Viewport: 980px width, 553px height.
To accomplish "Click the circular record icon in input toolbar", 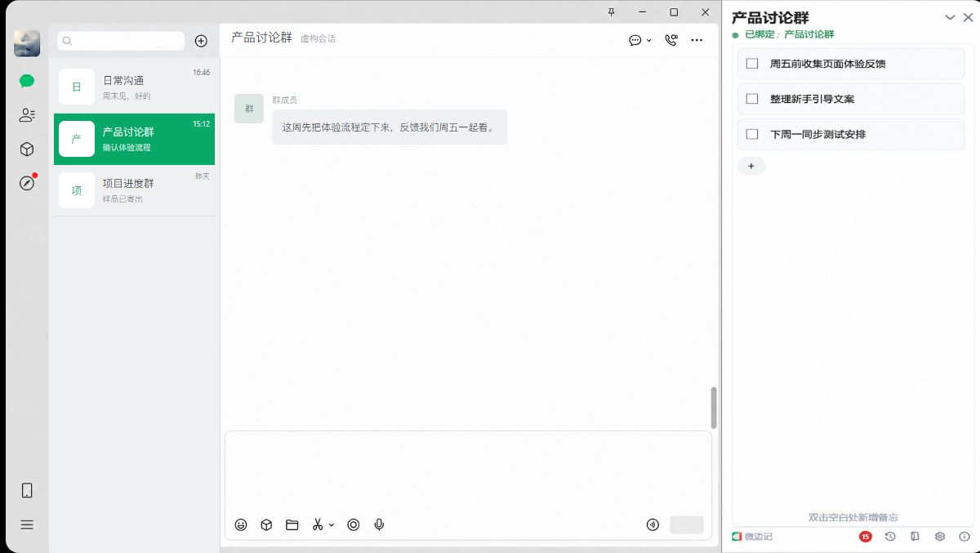I will coord(354,525).
